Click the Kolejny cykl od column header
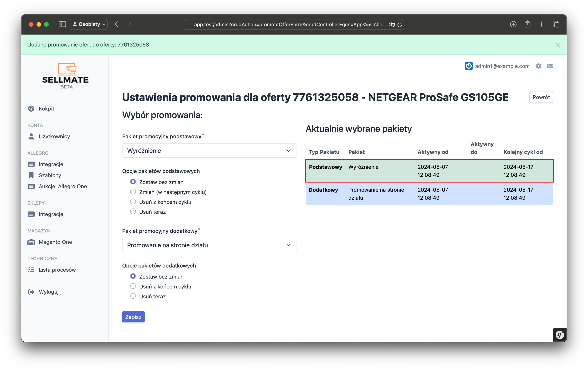Image resolution: width=588 pixels, height=370 pixels. [x=523, y=152]
